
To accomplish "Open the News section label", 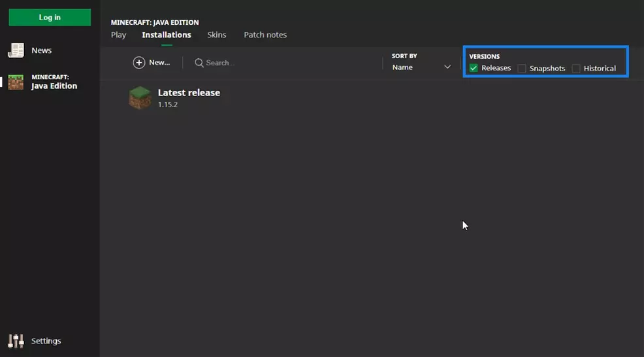I will point(42,50).
